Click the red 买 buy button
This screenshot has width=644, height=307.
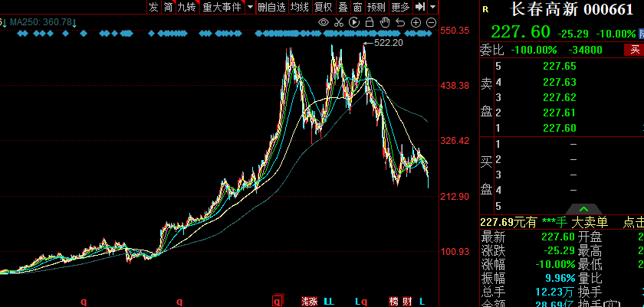635,50
